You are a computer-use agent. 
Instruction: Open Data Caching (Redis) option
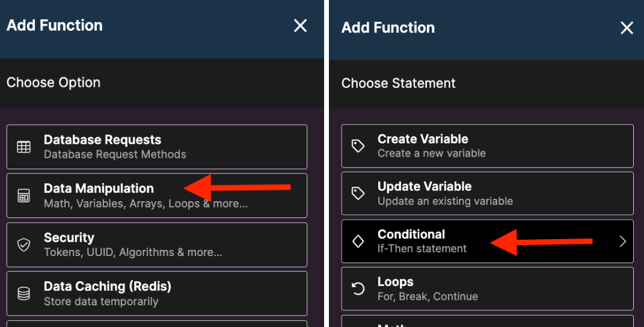click(157, 293)
